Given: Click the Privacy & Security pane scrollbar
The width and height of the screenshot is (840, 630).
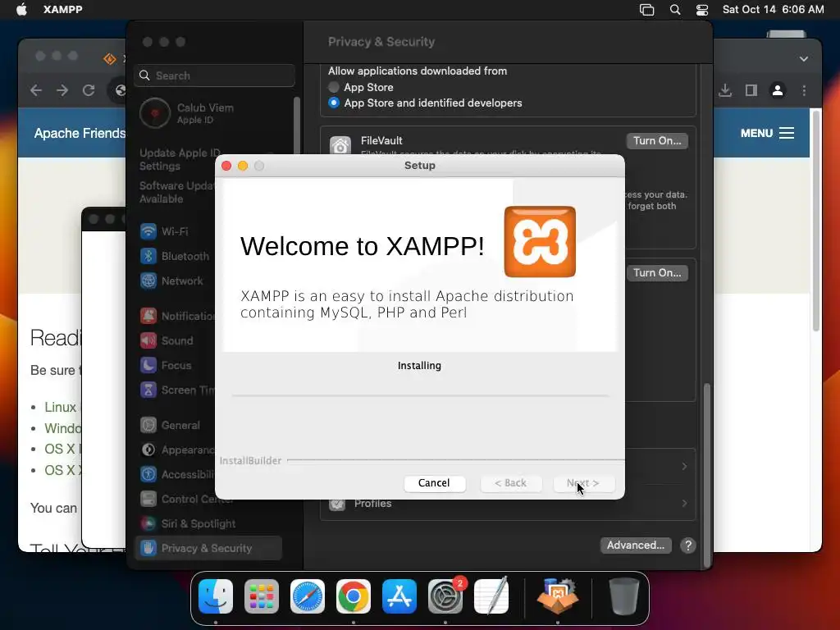Looking at the screenshot, I should pos(707,474).
